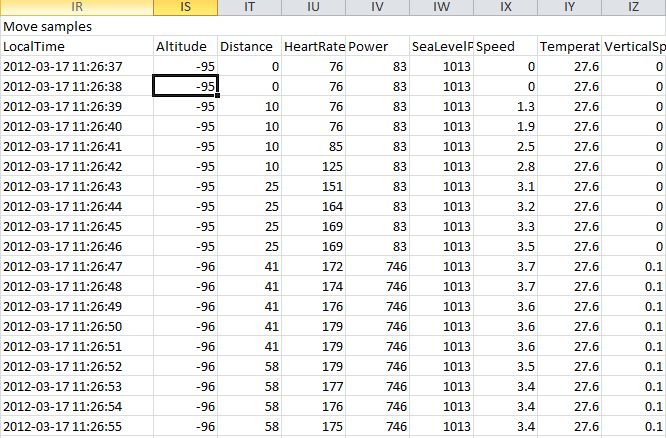Click the 'SeaLevelP' header cell
The width and height of the screenshot is (666, 438).
[442, 46]
